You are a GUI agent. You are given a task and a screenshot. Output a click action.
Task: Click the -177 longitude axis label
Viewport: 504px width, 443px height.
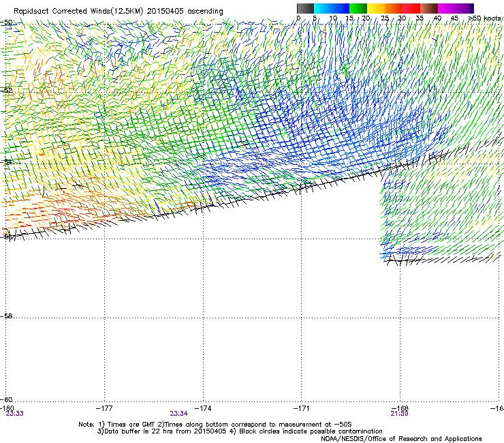point(104,408)
